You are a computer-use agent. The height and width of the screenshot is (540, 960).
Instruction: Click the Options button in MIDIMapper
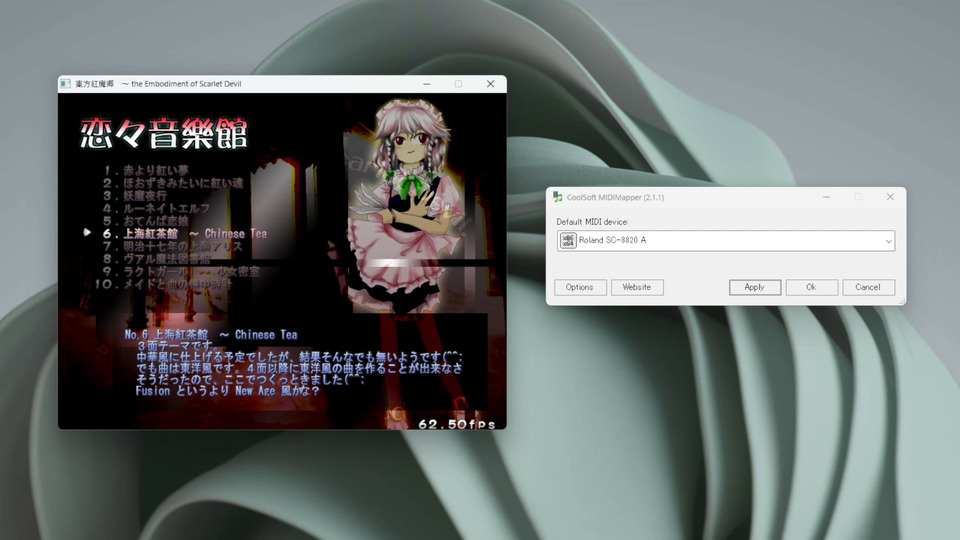point(580,287)
